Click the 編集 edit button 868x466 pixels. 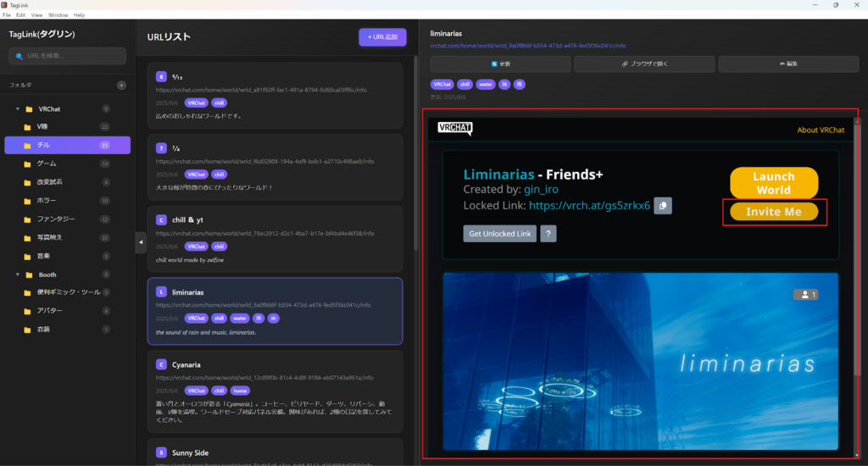788,64
